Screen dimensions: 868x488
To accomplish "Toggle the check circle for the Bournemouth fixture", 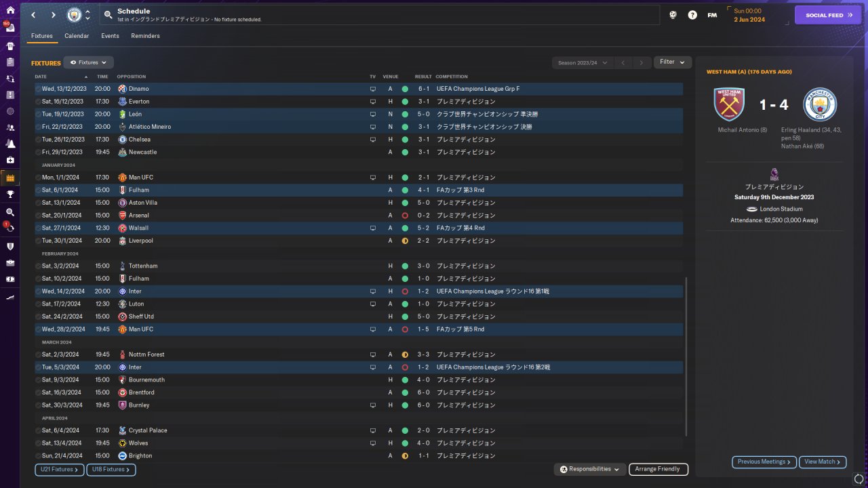I will click(38, 380).
